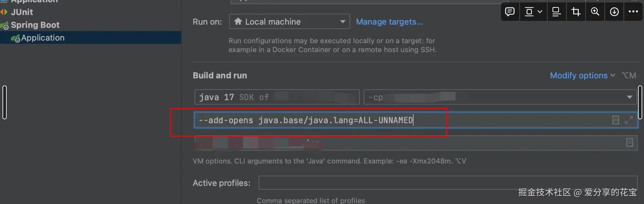Image resolution: width=644 pixels, height=204 pixels.
Task: Click the zoom-in magnifier icon
Action: point(595,12)
